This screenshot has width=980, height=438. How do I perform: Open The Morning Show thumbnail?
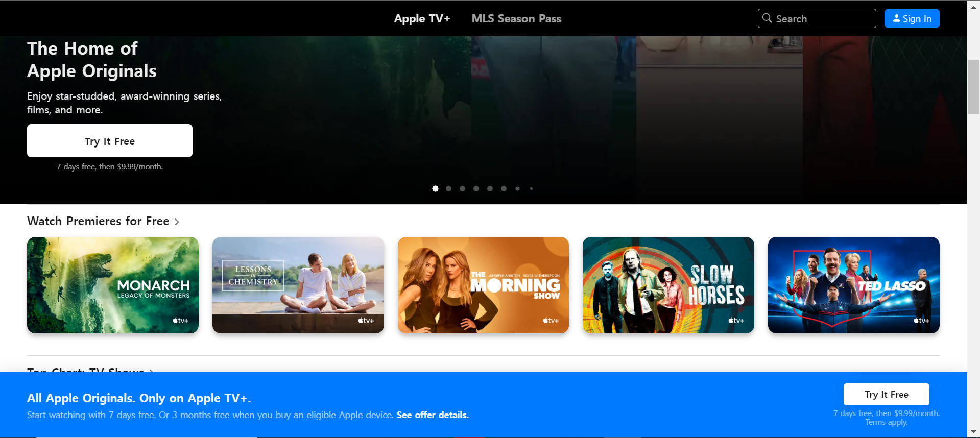[x=483, y=285]
